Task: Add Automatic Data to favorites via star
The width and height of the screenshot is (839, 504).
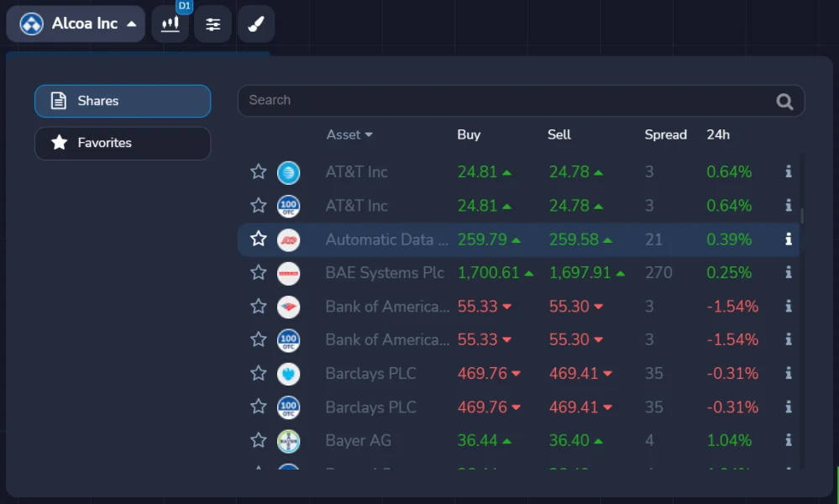Action: [x=259, y=239]
